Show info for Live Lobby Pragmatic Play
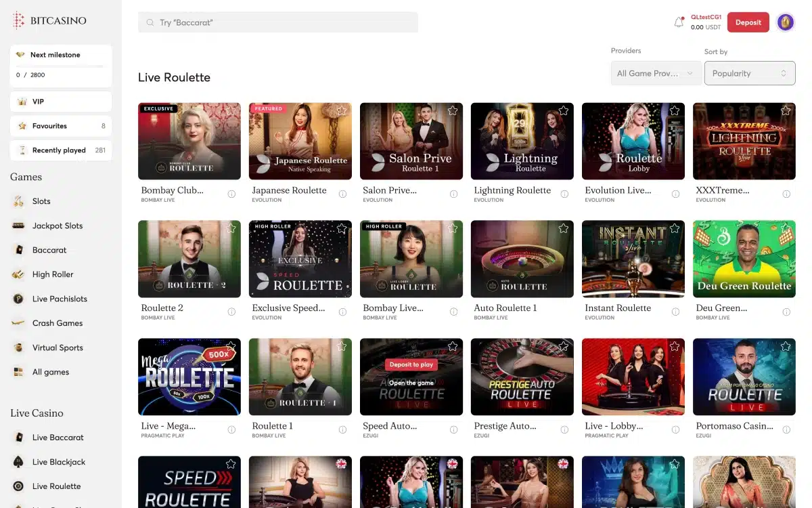The image size is (812, 508). 675,430
